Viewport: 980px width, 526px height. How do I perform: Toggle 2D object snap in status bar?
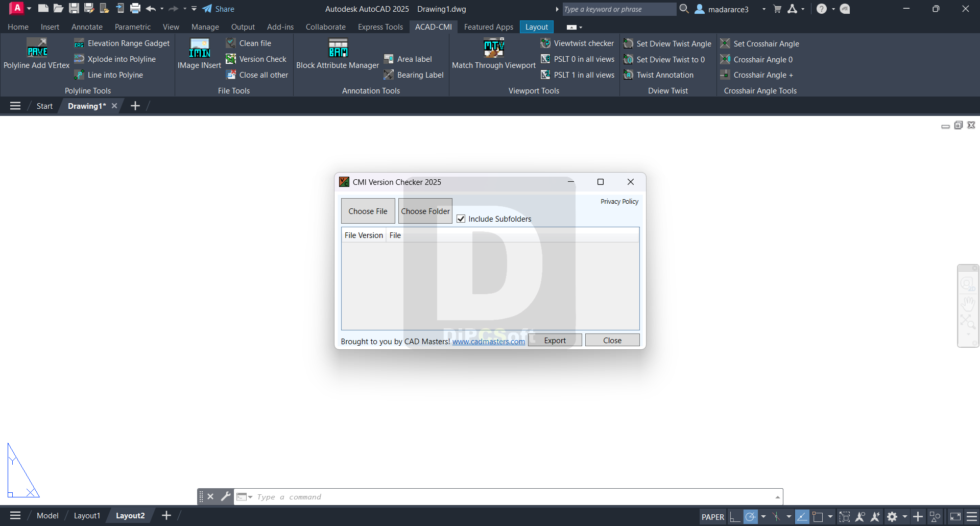[818, 517]
